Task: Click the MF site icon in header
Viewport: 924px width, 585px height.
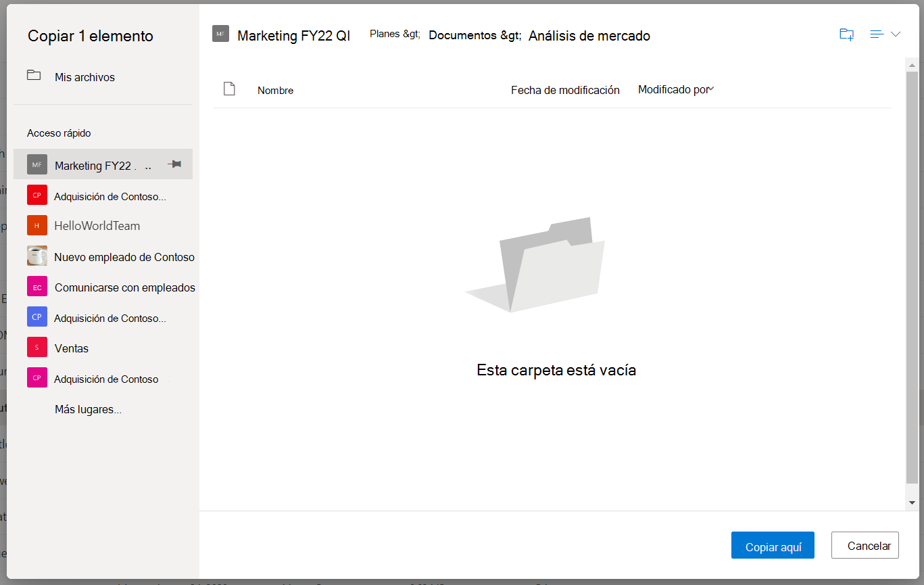Action: point(220,34)
